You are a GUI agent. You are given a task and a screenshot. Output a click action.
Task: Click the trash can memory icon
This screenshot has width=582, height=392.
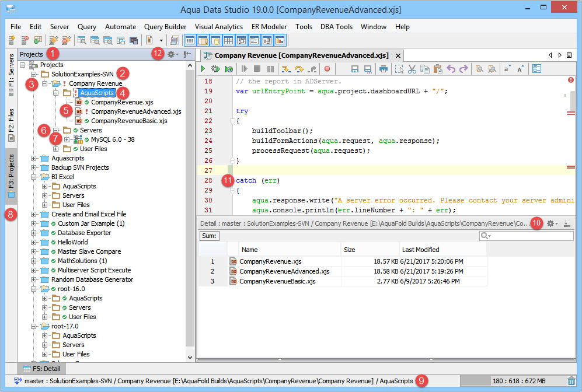coord(571,381)
